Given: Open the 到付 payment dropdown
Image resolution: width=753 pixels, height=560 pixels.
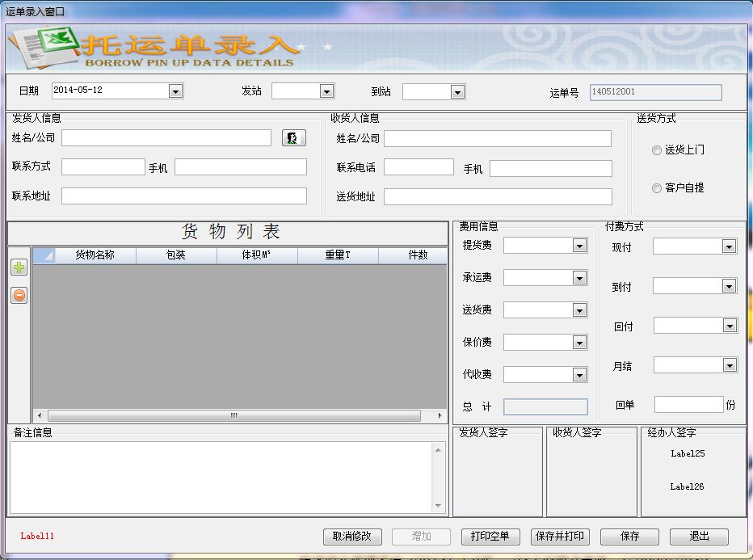Looking at the screenshot, I should point(729,286).
